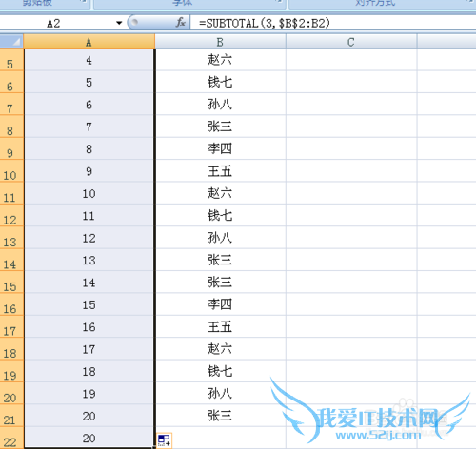Viewport: 476px width, 449px height.
Task: Select row 12 header
Action: click(11, 215)
